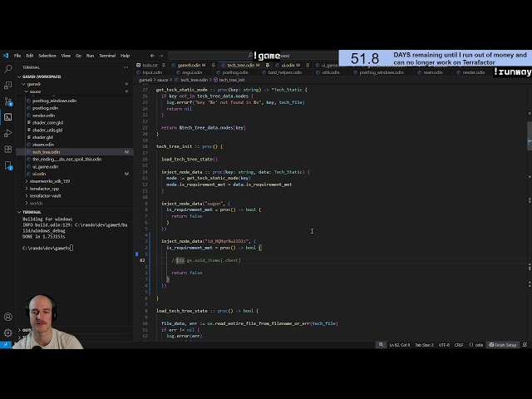Click the command center search field
This screenshot has width=532, height=399.
[253, 56]
